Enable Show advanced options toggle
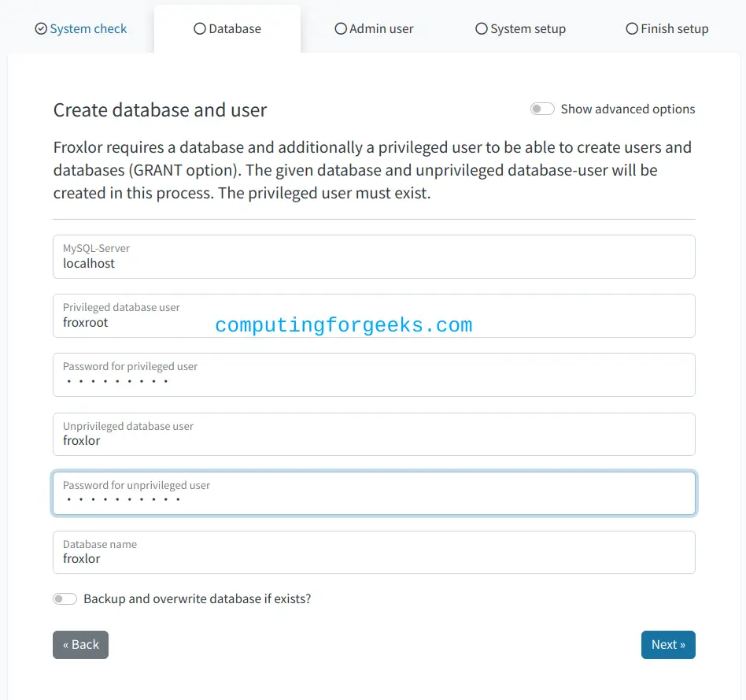This screenshot has width=746, height=700. click(x=542, y=109)
